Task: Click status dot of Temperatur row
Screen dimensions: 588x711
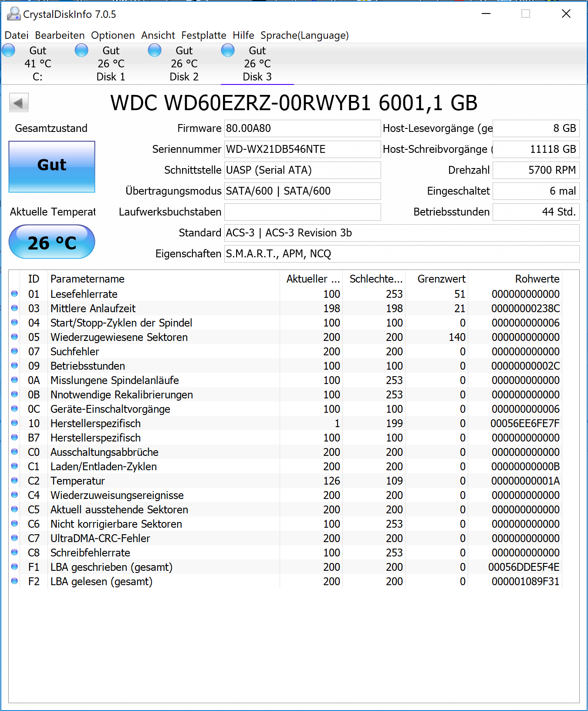Action: [14, 481]
